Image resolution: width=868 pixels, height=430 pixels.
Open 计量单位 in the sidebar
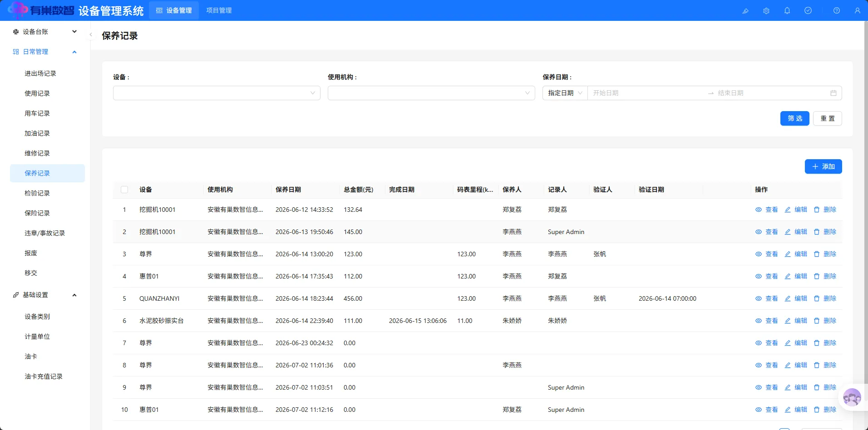click(47, 337)
